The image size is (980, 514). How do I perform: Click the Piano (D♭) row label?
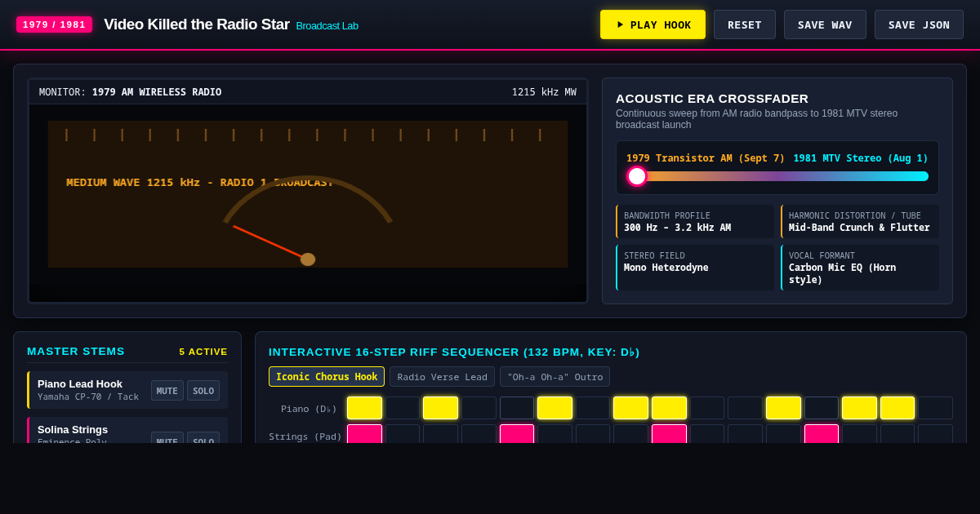[309, 409]
